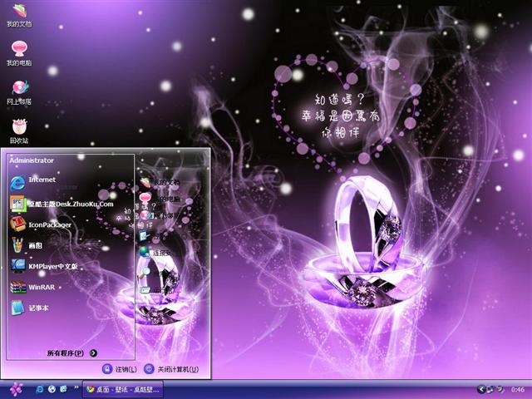The width and height of the screenshot is (532, 399).
Task: Open the 网上邻居 desktop icon
Action: pos(18,90)
